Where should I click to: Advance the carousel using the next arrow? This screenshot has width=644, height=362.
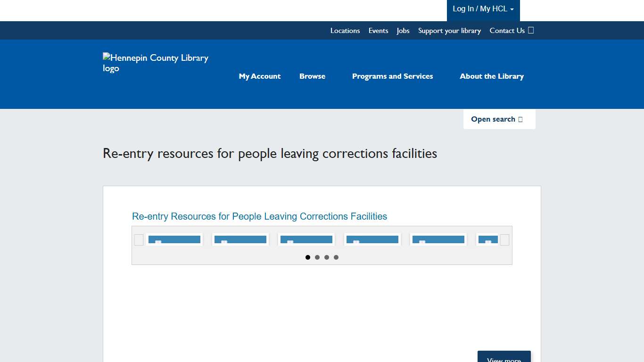coord(504,240)
